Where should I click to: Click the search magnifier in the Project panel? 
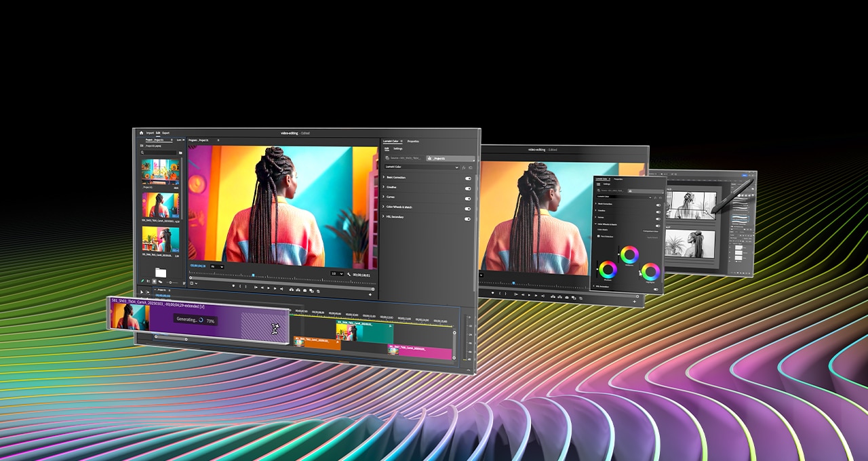coord(141,153)
